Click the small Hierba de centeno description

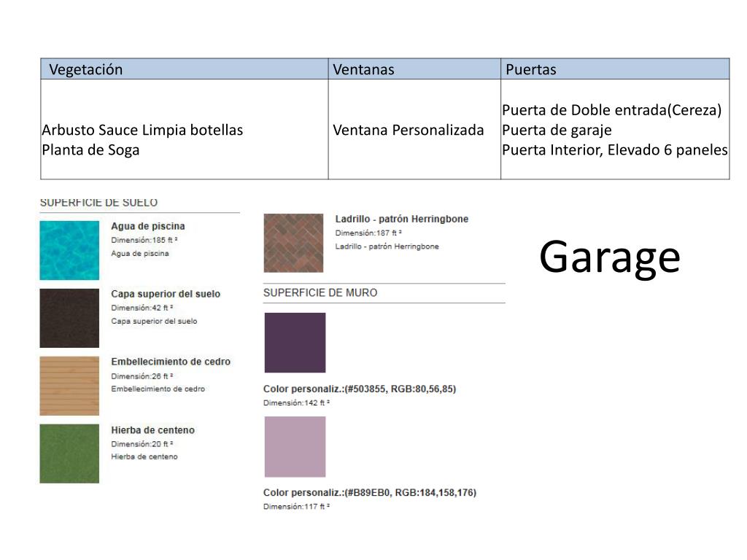point(144,456)
